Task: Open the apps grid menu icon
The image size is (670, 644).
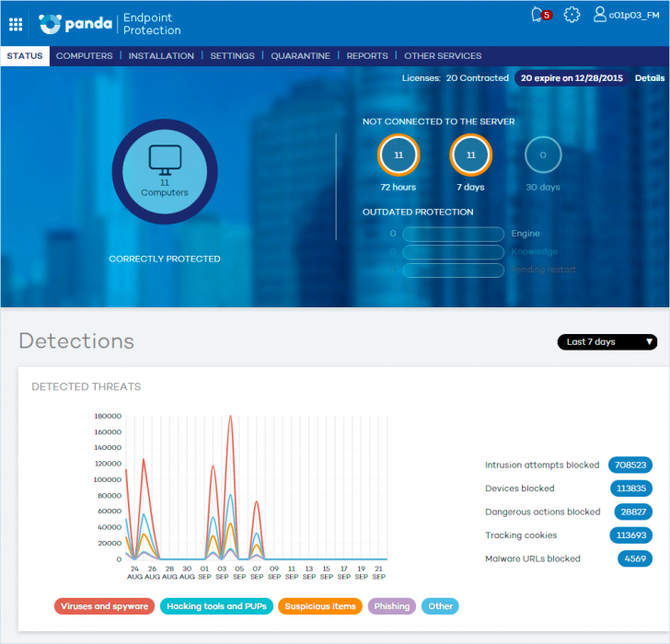Action: tap(16, 24)
